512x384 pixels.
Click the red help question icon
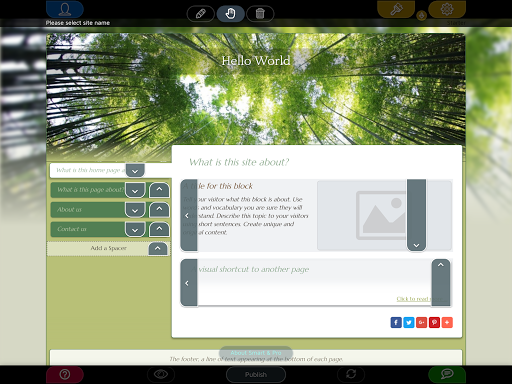[65, 374]
